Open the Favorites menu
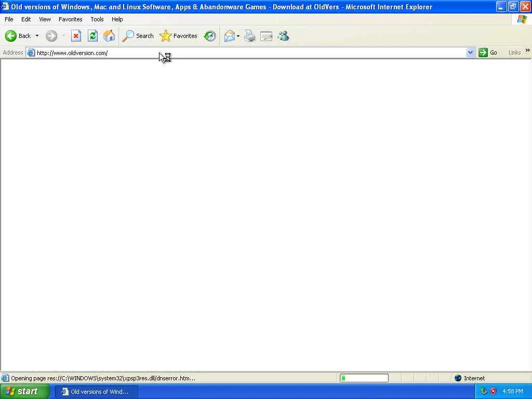The height and width of the screenshot is (399, 532). pos(71,19)
